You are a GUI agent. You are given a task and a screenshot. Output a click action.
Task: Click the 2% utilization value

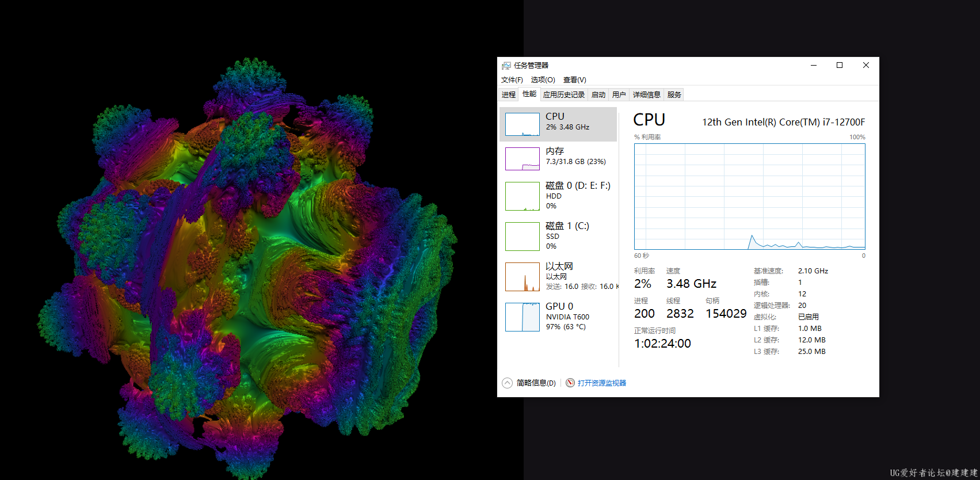643,284
